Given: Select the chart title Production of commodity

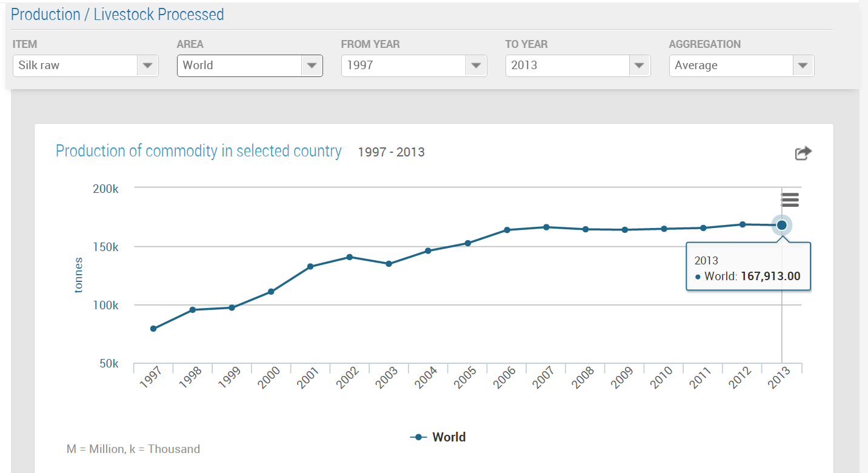Looking at the screenshot, I should click(198, 151).
